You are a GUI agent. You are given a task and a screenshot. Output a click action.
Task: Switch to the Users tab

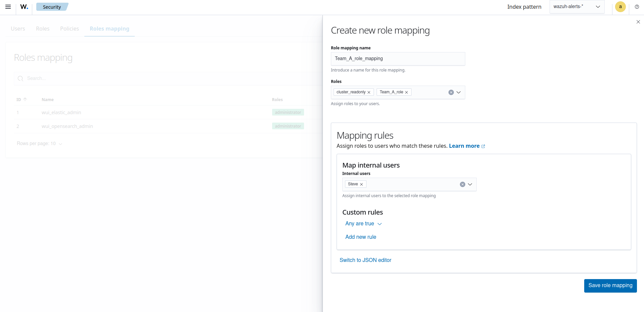18,29
